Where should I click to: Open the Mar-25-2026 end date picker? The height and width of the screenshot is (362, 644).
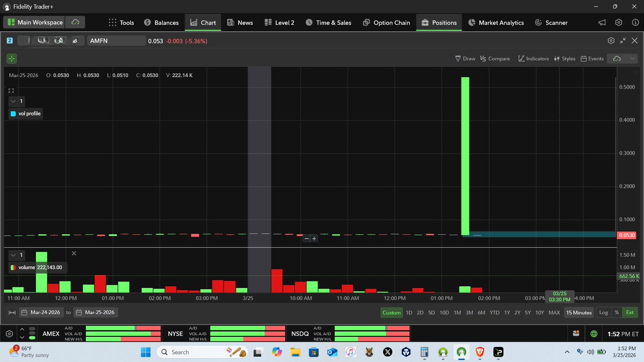tap(96, 313)
